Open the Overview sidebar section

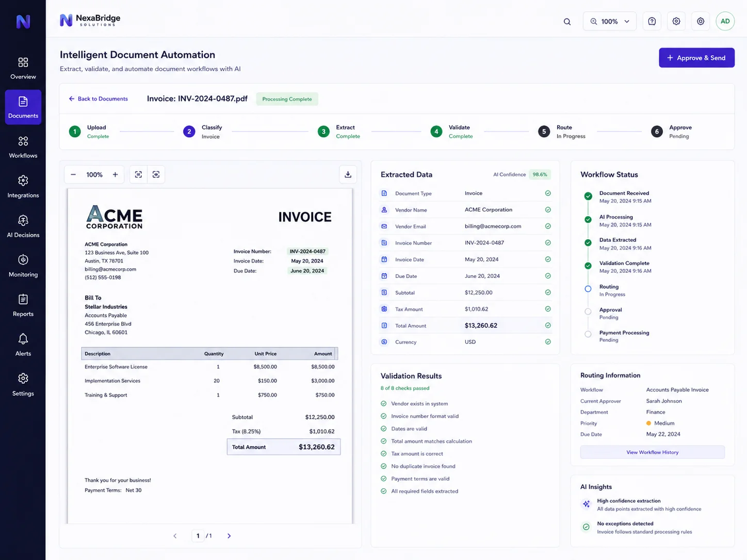23,69
